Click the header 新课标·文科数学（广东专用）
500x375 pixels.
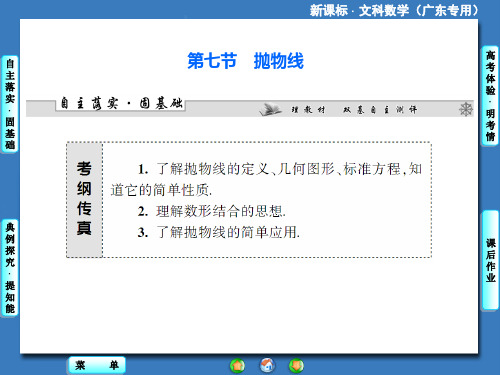[394, 10]
